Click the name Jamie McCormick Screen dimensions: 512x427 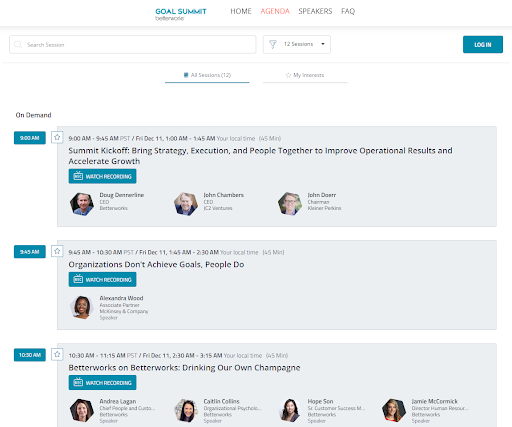click(x=435, y=401)
